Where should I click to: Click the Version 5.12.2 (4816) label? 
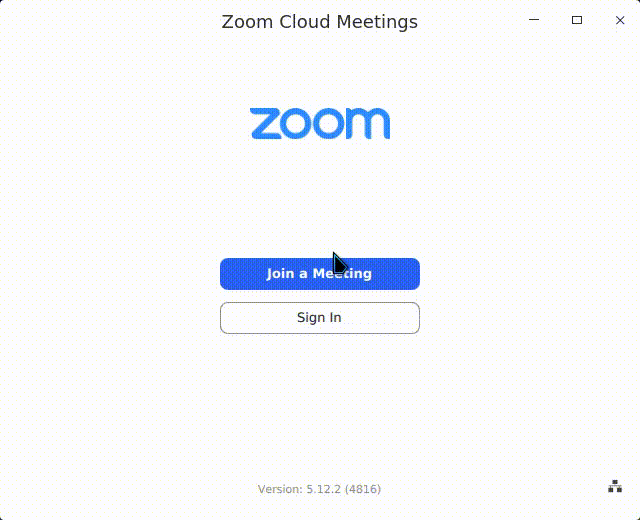click(x=319, y=489)
